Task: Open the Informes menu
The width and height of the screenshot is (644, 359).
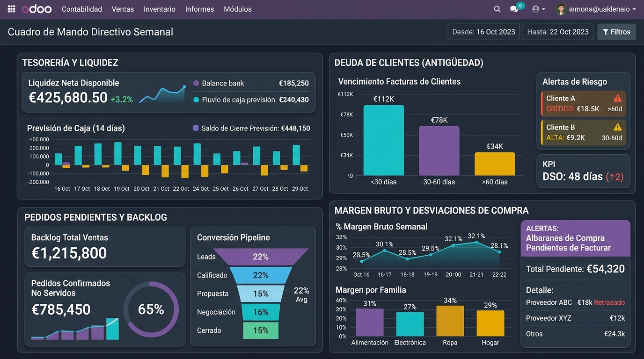Action: point(199,9)
